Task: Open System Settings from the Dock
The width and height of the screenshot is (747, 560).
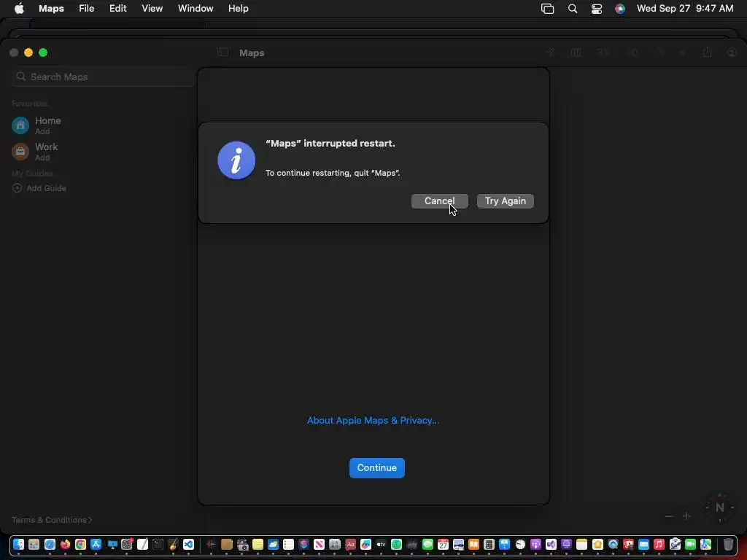Action: (x=127, y=544)
